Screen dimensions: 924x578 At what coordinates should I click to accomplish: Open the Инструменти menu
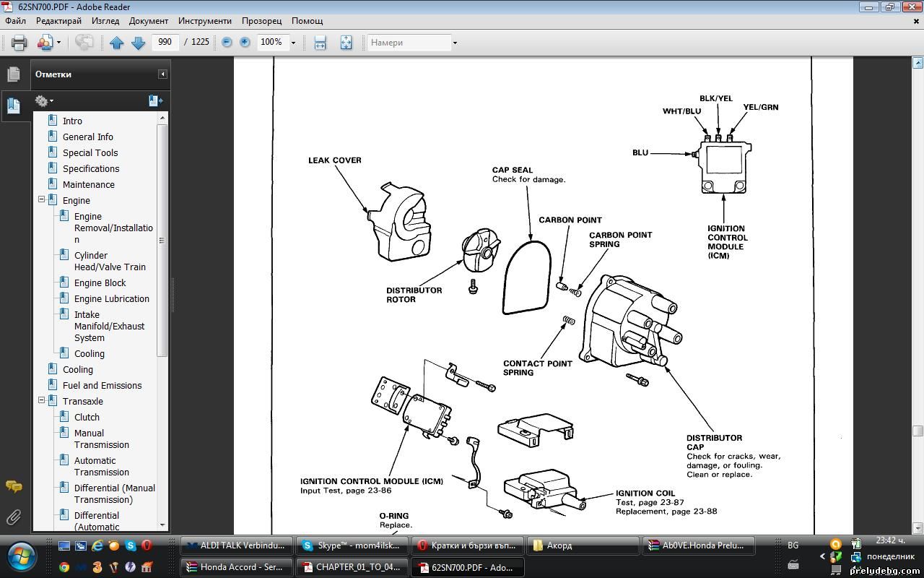[x=205, y=21]
